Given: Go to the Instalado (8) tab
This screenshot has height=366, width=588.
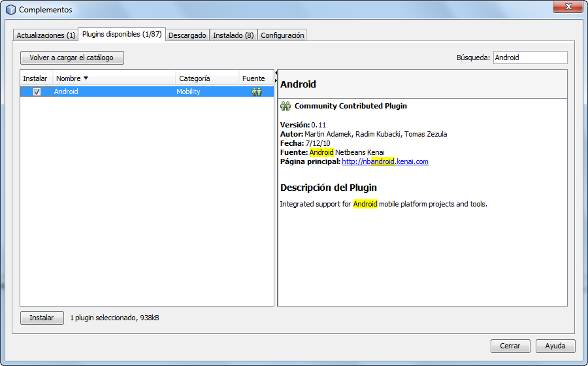Looking at the screenshot, I should pos(233,35).
